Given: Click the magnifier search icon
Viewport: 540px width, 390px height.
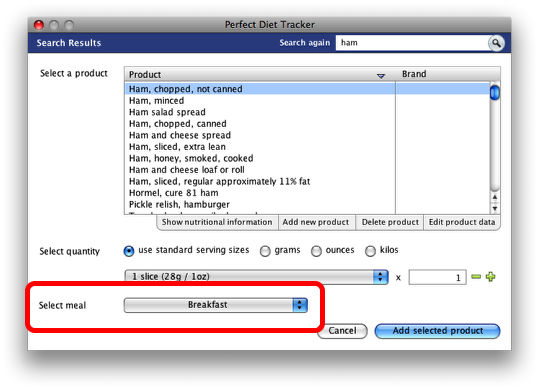Looking at the screenshot, I should click(x=496, y=43).
